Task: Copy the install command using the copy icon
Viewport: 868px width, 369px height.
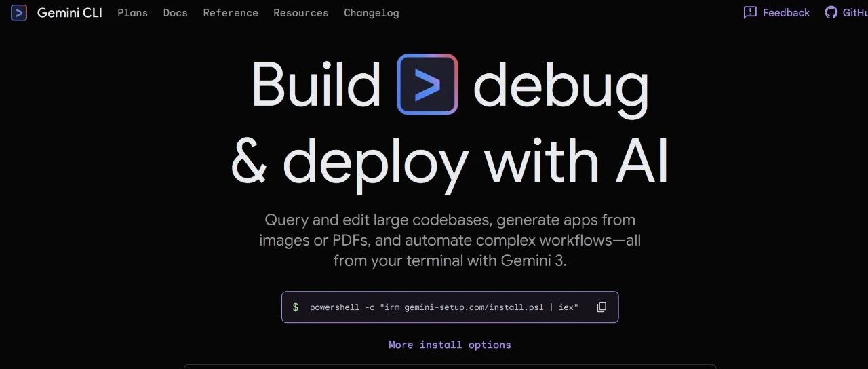Action: click(601, 307)
